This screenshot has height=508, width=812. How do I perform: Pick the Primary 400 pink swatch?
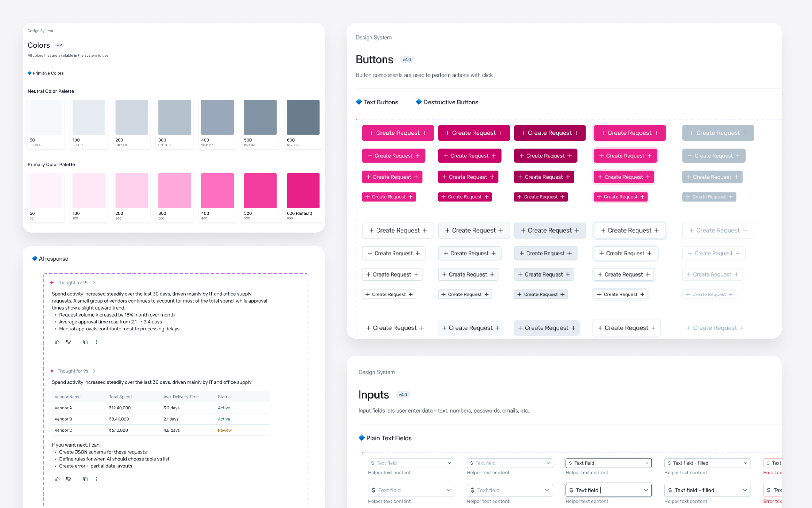pyautogui.click(x=217, y=190)
